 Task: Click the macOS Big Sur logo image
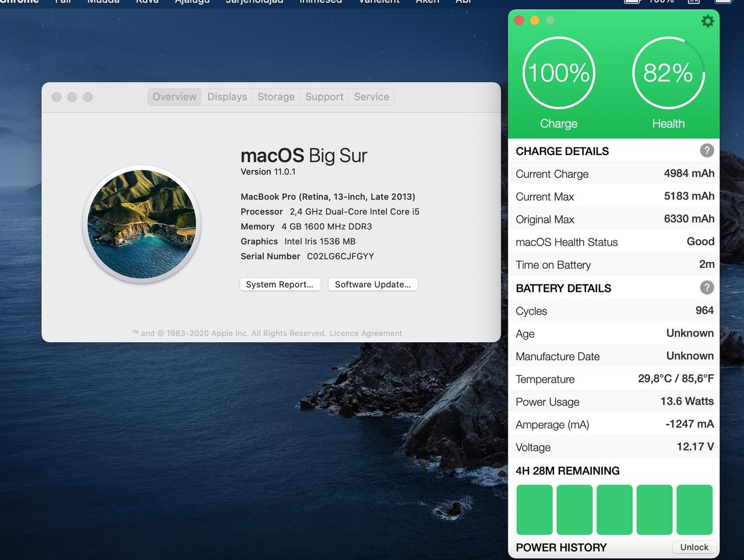click(142, 224)
